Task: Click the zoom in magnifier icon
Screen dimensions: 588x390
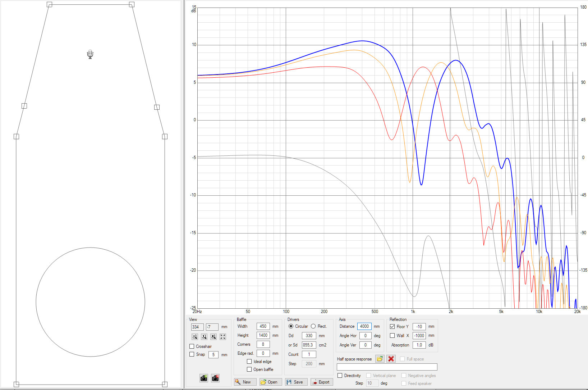Action: click(x=213, y=337)
